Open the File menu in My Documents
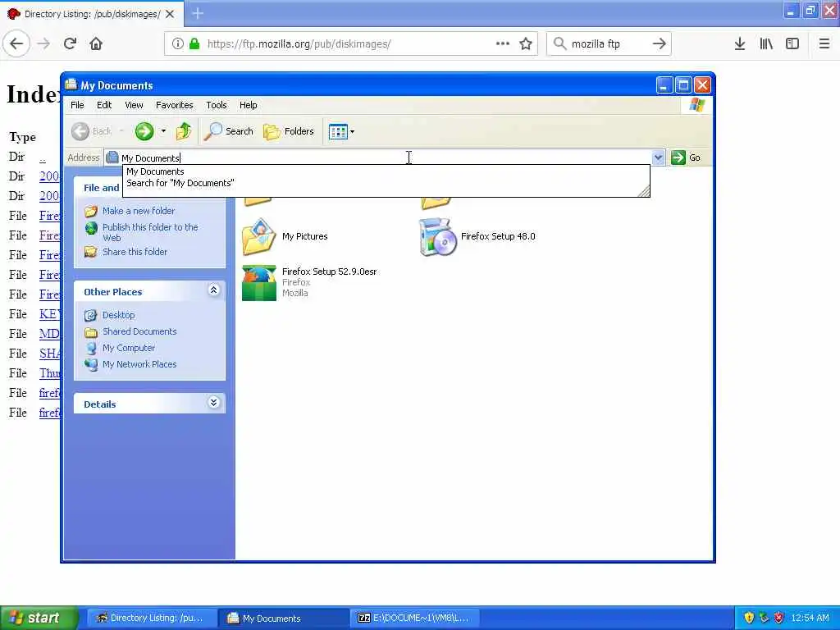This screenshot has width=840, height=630. (x=77, y=105)
